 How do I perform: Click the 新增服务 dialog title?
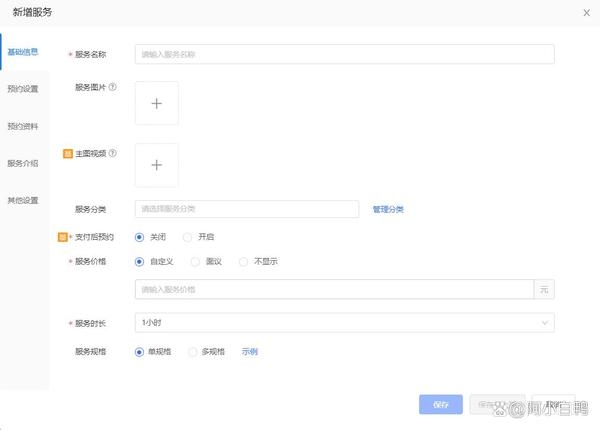[32, 12]
